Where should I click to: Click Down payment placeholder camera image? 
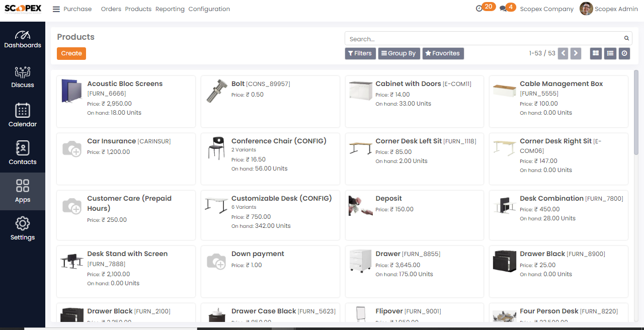pyautogui.click(x=216, y=261)
